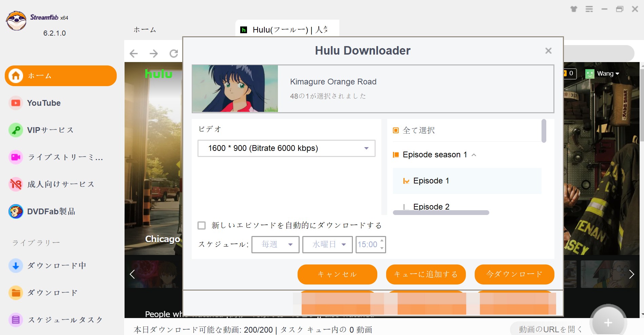Screen dimensions: 644x335
Task: Open scheduled tasks sidebar entry
Action: [65, 320]
